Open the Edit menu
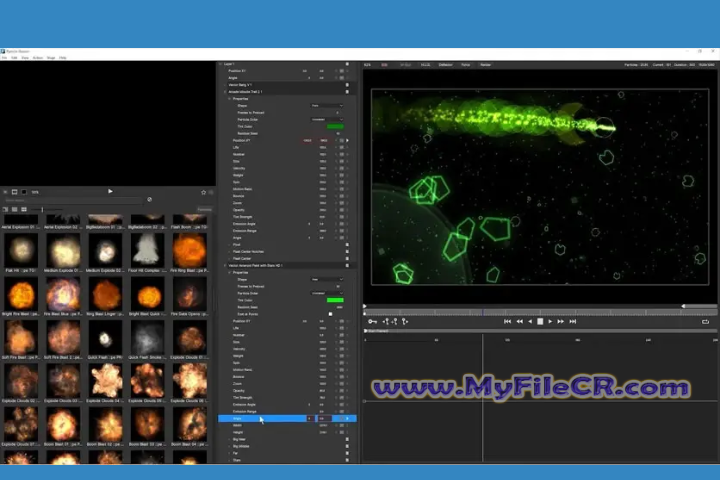 (x=14, y=58)
